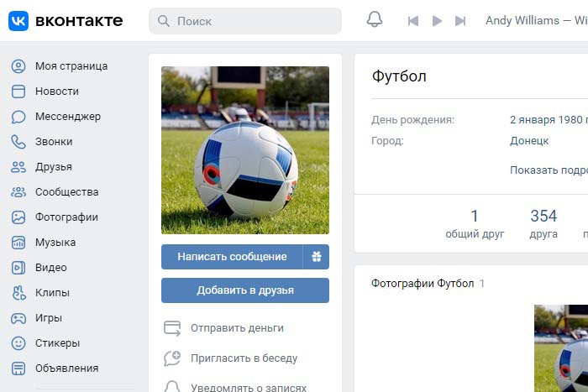Open Музыка from the left menu
This screenshot has width=588, height=392.
[x=55, y=243]
